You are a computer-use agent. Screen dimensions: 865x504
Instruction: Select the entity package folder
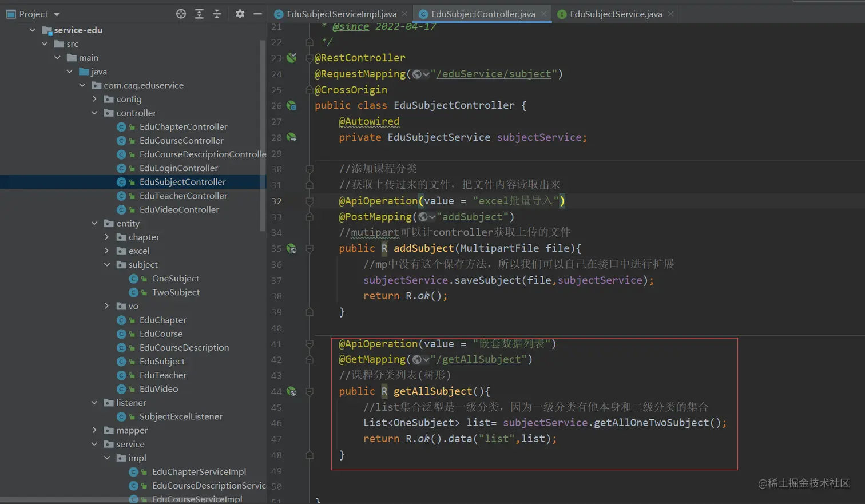128,223
